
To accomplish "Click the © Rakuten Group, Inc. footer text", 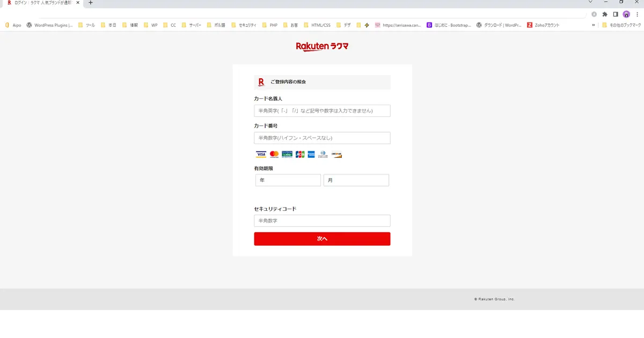I will coord(494,299).
